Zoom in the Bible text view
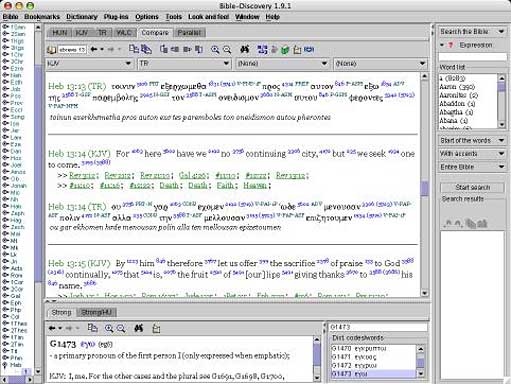 (x=215, y=50)
